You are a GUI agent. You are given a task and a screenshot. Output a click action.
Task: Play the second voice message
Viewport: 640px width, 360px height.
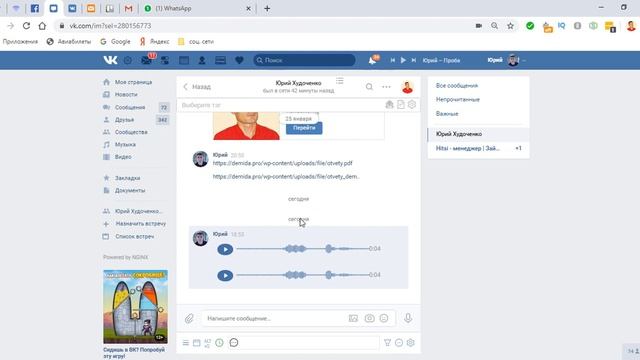[225, 275]
